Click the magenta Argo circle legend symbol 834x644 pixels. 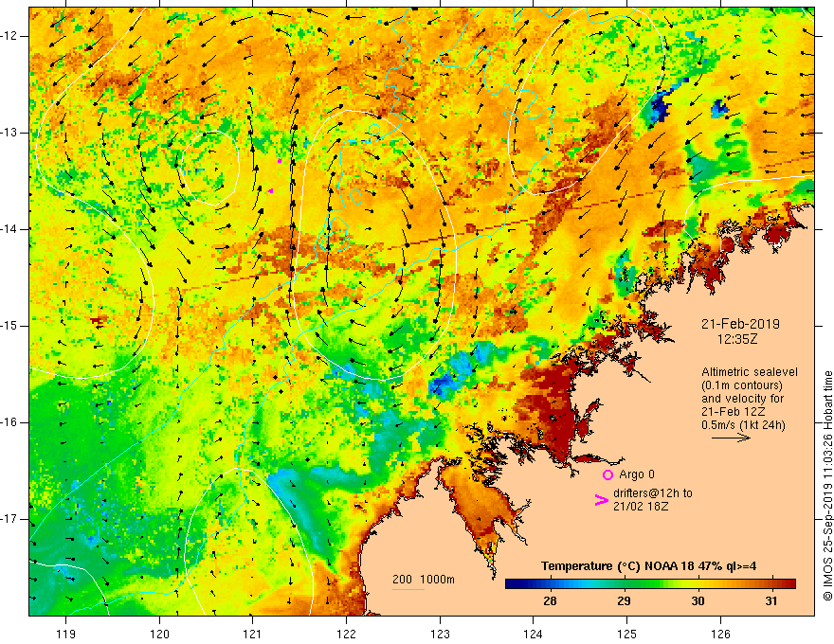607,475
